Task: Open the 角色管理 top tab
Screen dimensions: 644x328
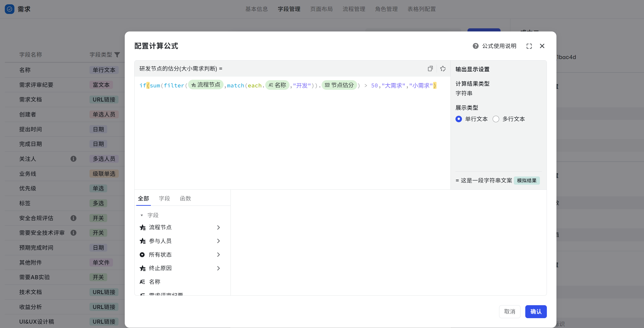Action: pyautogui.click(x=386, y=9)
